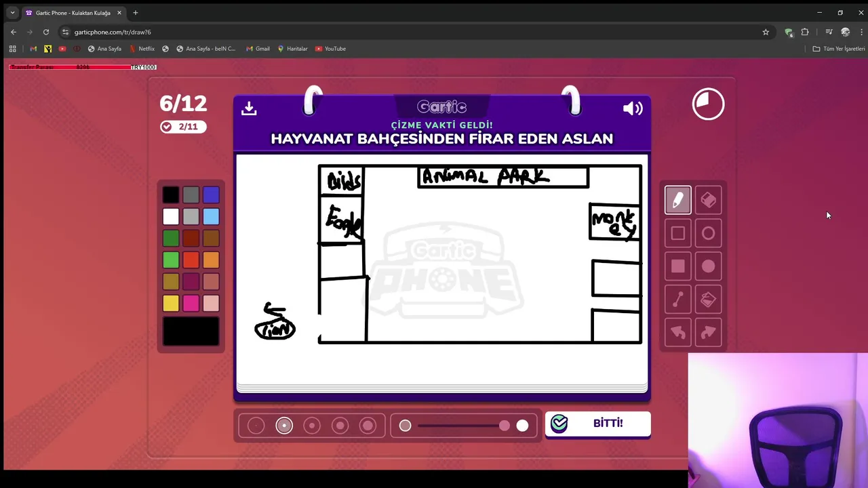Open the Chrome apps grid shortcut
Image resolution: width=868 pixels, height=488 pixels.
12,49
